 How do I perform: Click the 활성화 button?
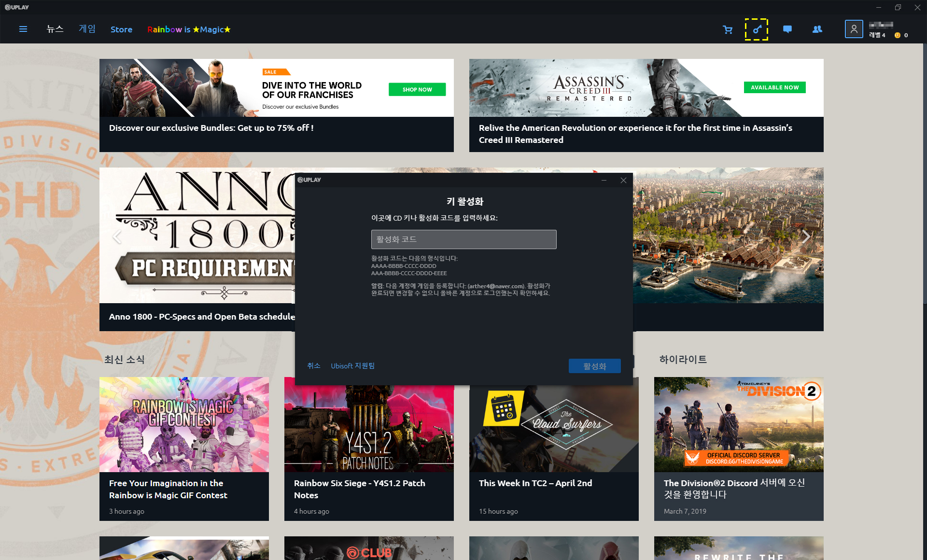point(594,366)
